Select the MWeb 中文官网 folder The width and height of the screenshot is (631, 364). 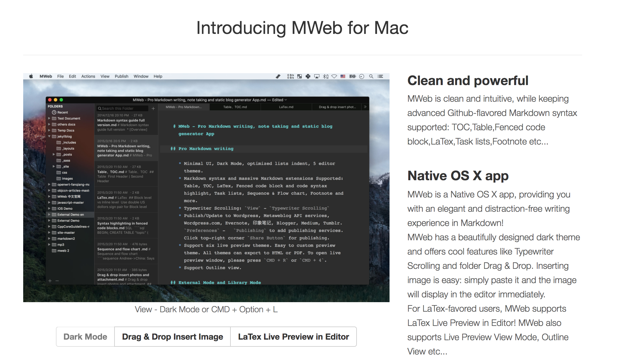[x=70, y=197]
